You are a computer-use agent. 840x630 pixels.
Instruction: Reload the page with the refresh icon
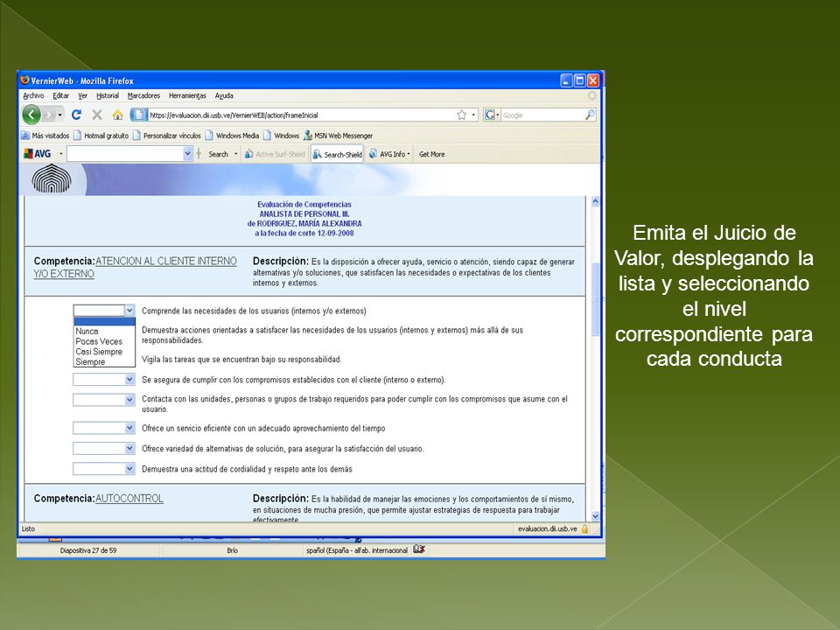(x=77, y=115)
